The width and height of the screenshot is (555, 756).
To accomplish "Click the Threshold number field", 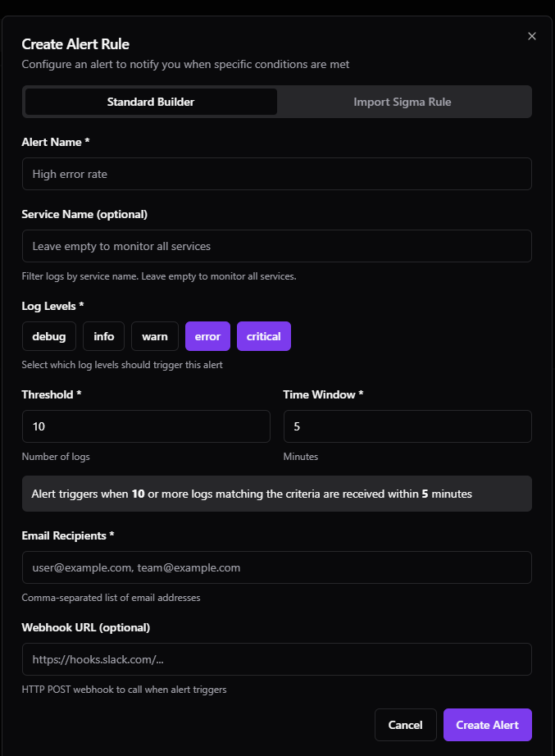I will [x=145, y=426].
